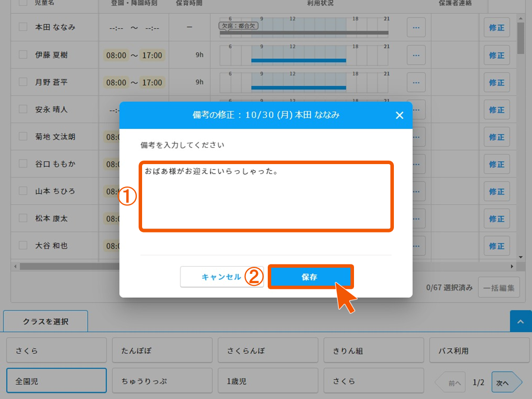Open the … options menu for 伊藤 夏樹
532x399 pixels.
(x=416, y=55)
